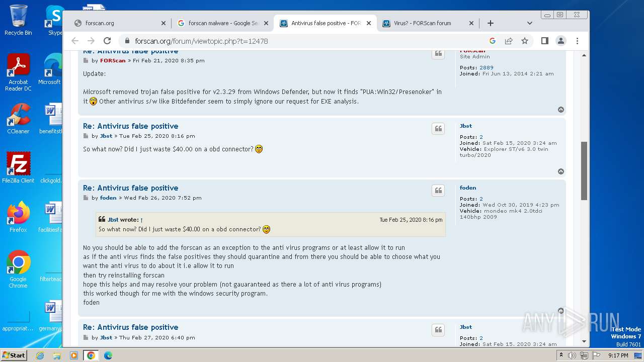Quote Jbst's Feb 25 post
The image size is (644, 362).
coord(438,129)
